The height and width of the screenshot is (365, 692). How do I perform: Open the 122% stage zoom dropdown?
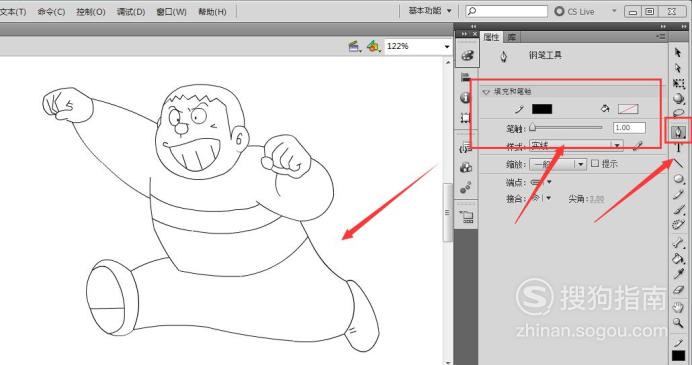click(x=447, y=46)
